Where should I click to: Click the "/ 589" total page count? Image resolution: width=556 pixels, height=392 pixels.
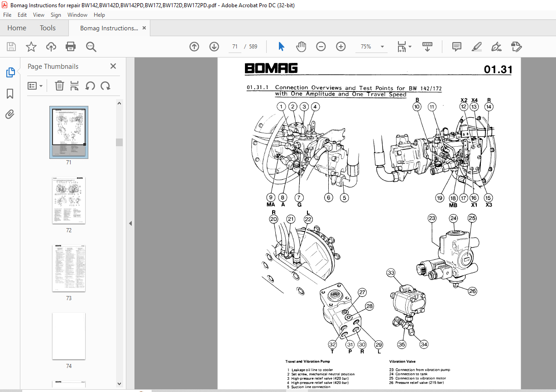251,47
